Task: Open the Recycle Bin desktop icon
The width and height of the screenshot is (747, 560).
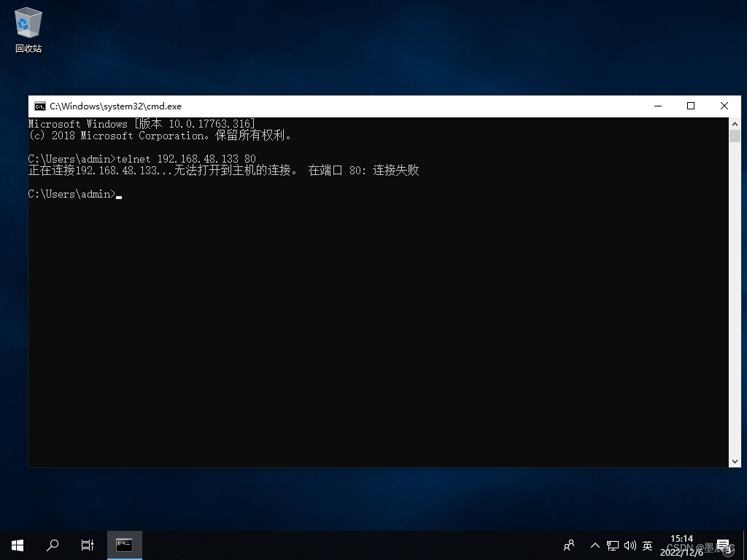Action: 28,29
